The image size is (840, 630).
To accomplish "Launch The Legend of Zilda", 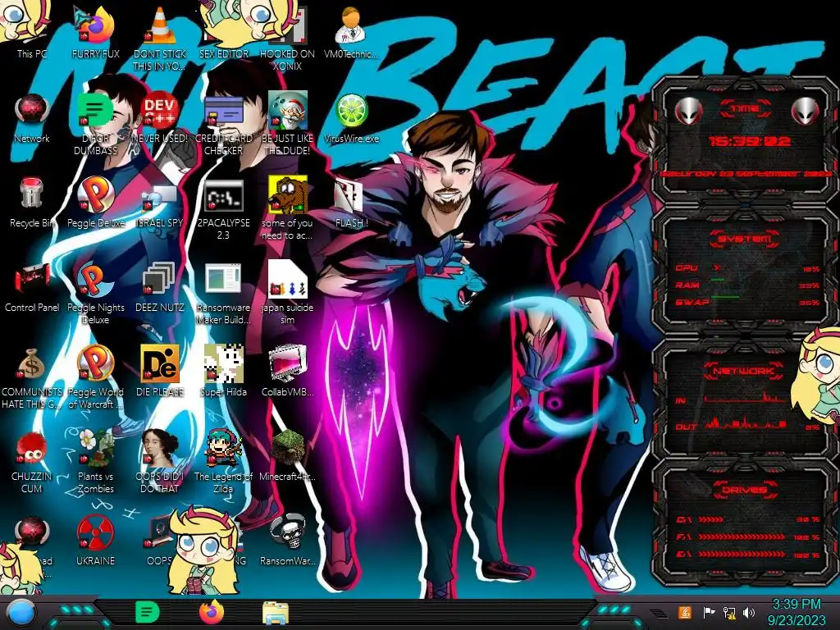I will [x=223, y=449].
